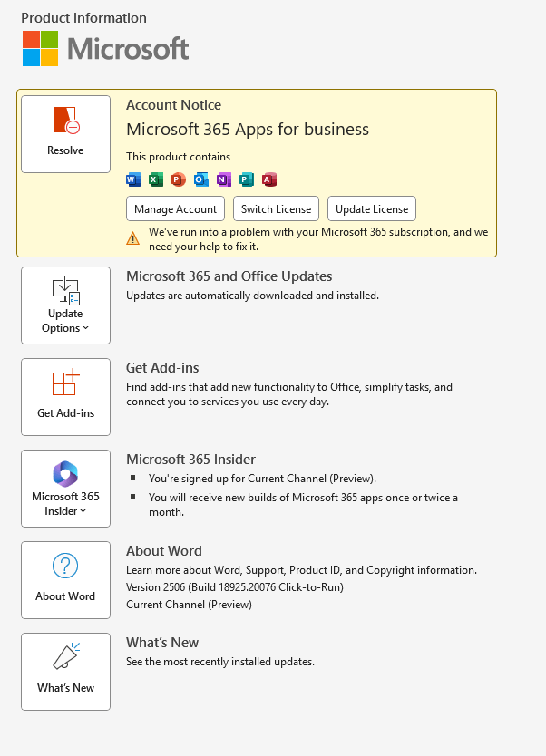Click the Microsoft 365 Insider button
546x756 pixels.
(65, 489)
